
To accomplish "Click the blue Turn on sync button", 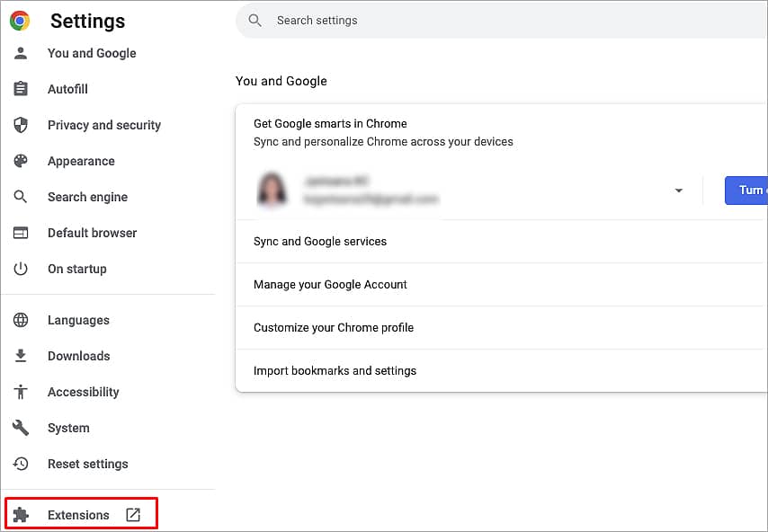I will tap(746, 191).
